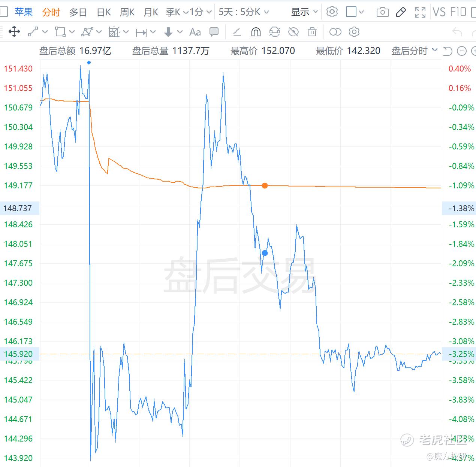Open the 显示 display options dropdown
Image resolution: width=476 pixels, height=467 pixels.
[x=305, y=12]
